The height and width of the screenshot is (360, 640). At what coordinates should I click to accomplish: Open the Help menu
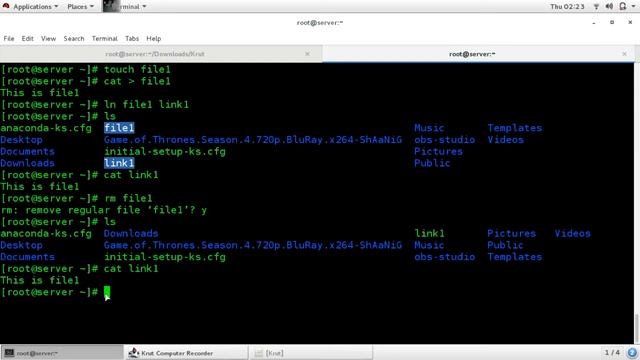pyautogui.click(x=153, y=38)
